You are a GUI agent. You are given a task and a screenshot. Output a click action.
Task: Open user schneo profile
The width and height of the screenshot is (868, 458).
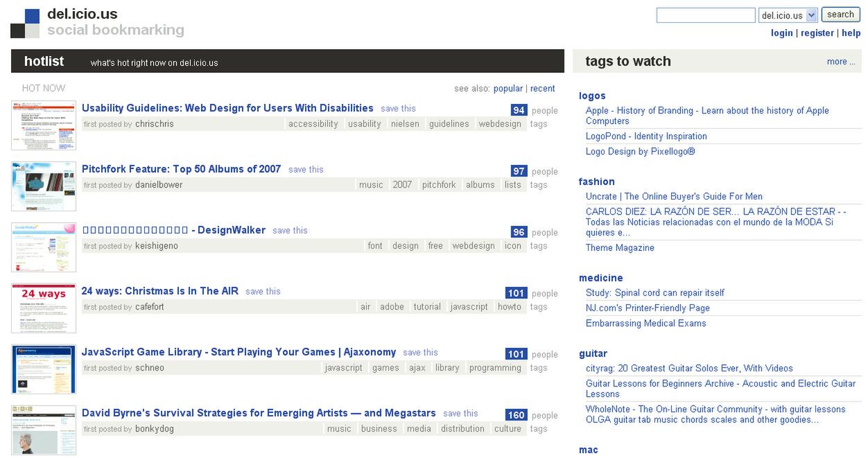click(x=150, y=368)
